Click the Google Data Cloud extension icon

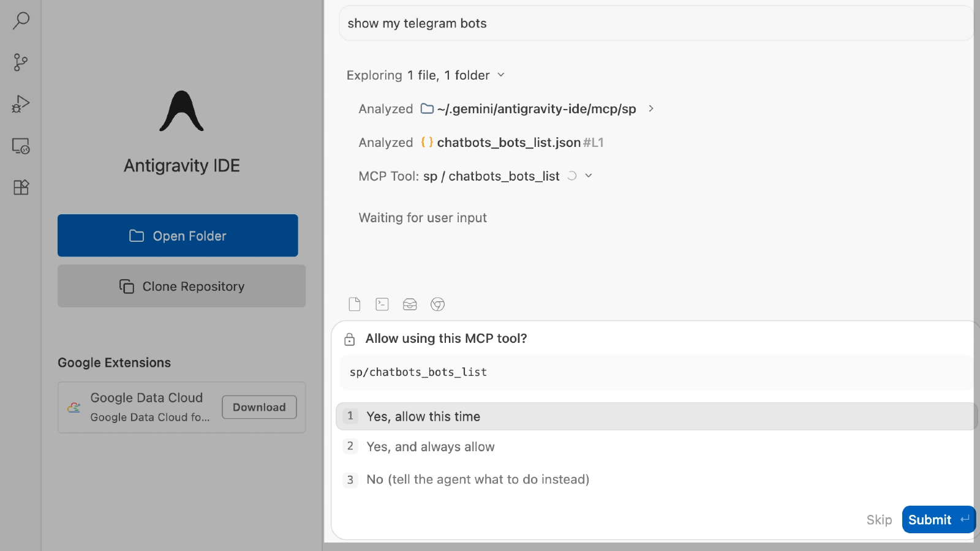pos(74,408)
